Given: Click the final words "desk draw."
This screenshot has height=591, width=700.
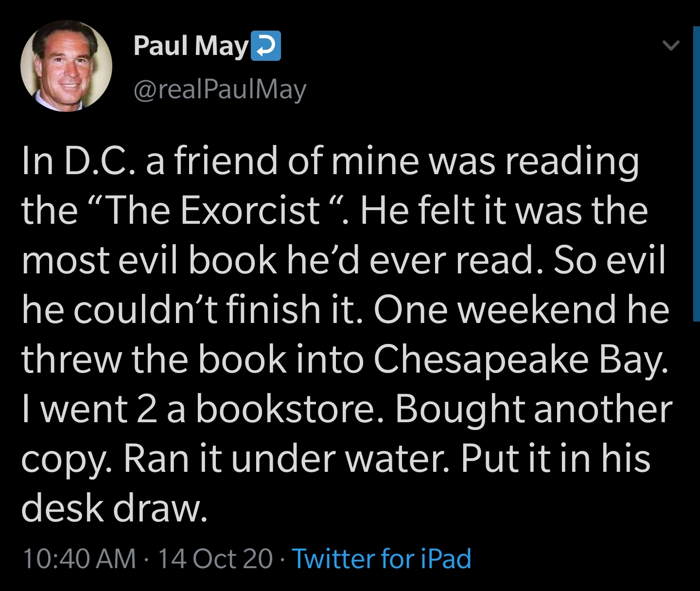Looking at the screenshot, I should click(115, 508).
